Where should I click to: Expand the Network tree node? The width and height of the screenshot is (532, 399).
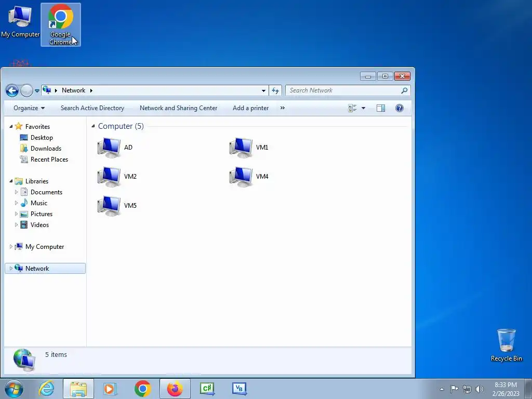(11, 269)
